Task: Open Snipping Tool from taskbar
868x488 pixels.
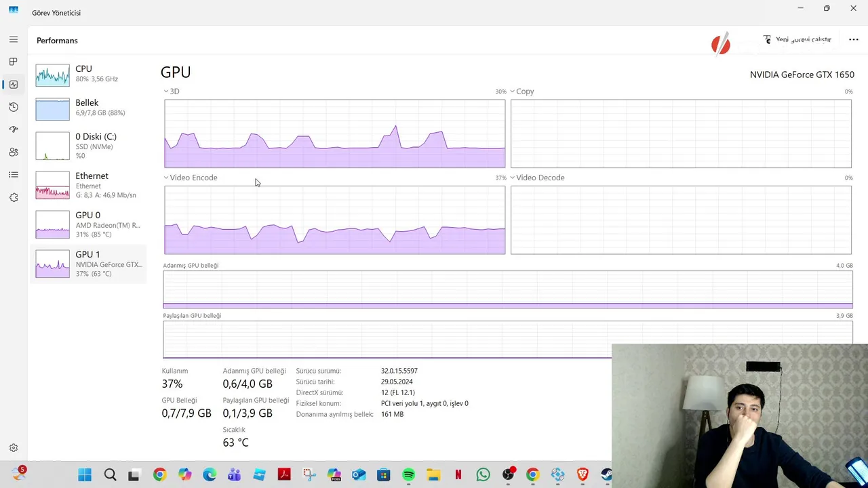Action: (x=309, y=475)
